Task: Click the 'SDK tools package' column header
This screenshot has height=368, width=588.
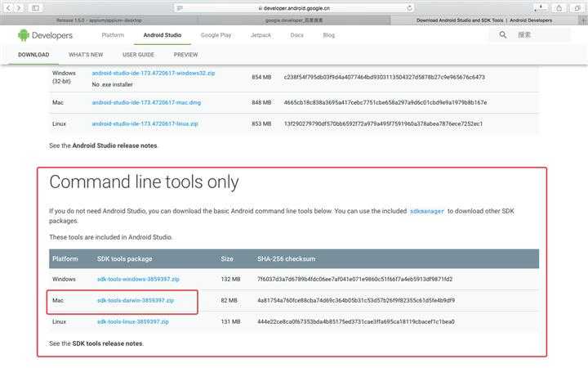Action: 124,258
